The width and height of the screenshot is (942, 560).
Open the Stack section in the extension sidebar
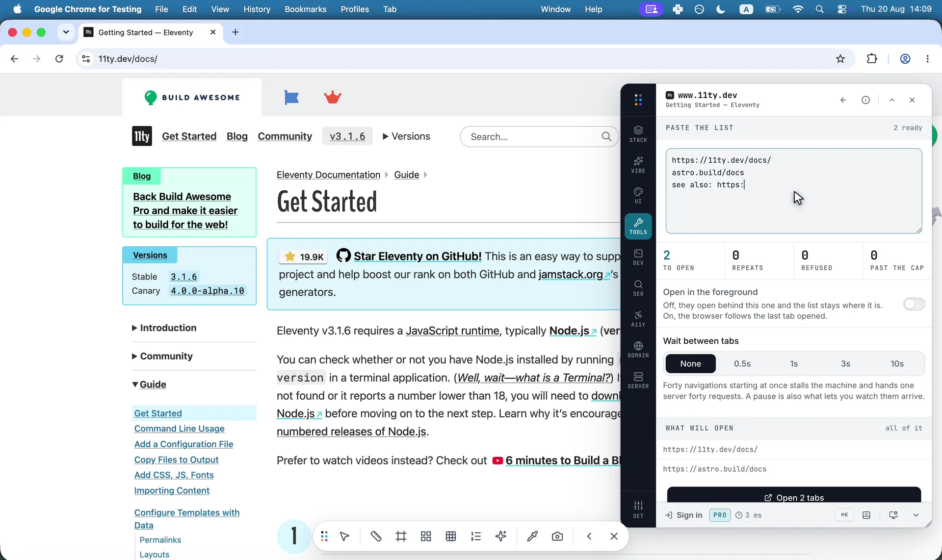638,134
